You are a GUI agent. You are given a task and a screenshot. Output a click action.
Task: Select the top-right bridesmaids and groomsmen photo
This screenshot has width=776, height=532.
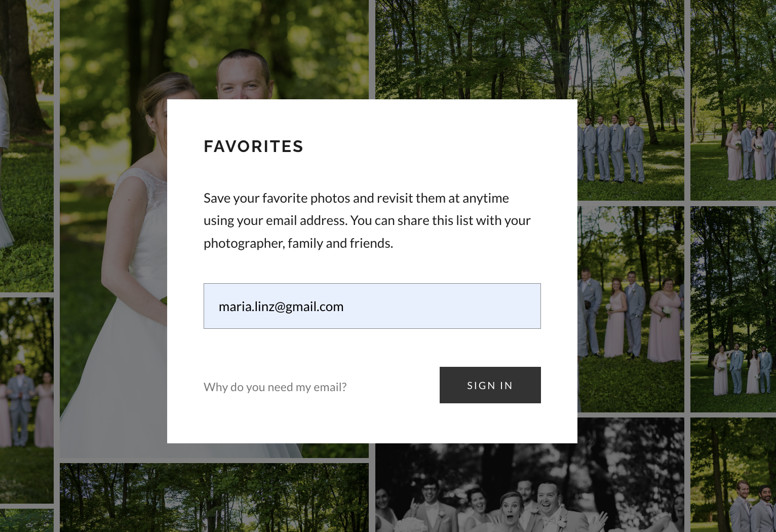pos(733,100)
